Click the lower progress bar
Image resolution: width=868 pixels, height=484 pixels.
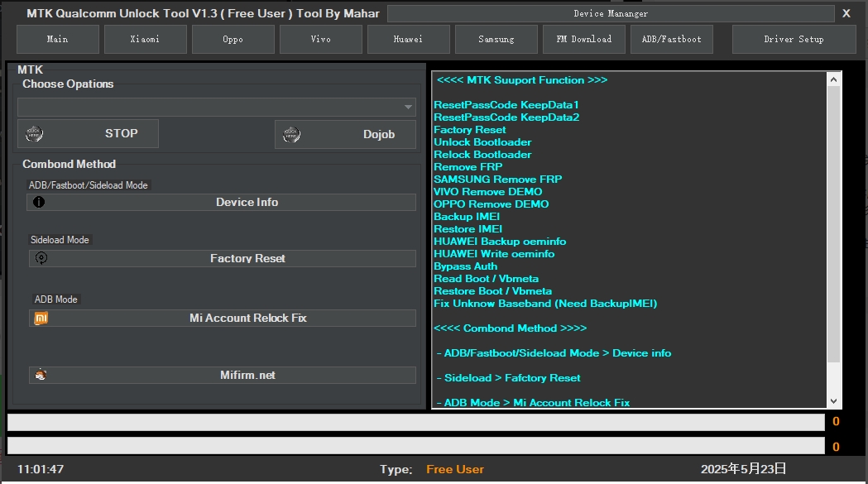415,446
